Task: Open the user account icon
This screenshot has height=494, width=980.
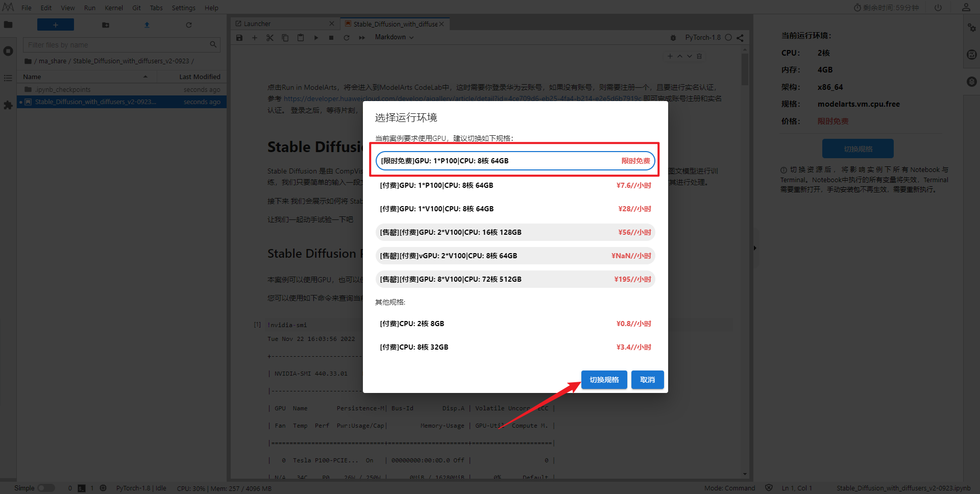Action: coord(966,8)
